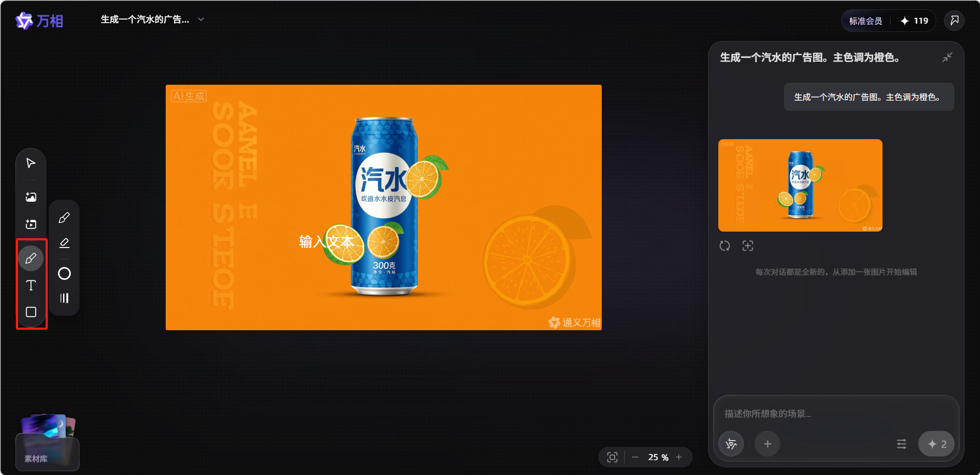Open generation settings sliders icon
Viewport: 980px width, 475px height.
pos(901,444)
